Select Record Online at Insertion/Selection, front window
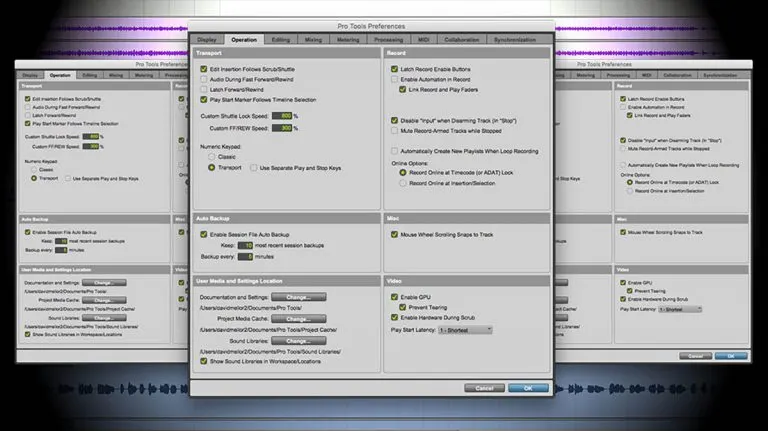The height and width of the screenshot is (431, 768). coord(403,183)
